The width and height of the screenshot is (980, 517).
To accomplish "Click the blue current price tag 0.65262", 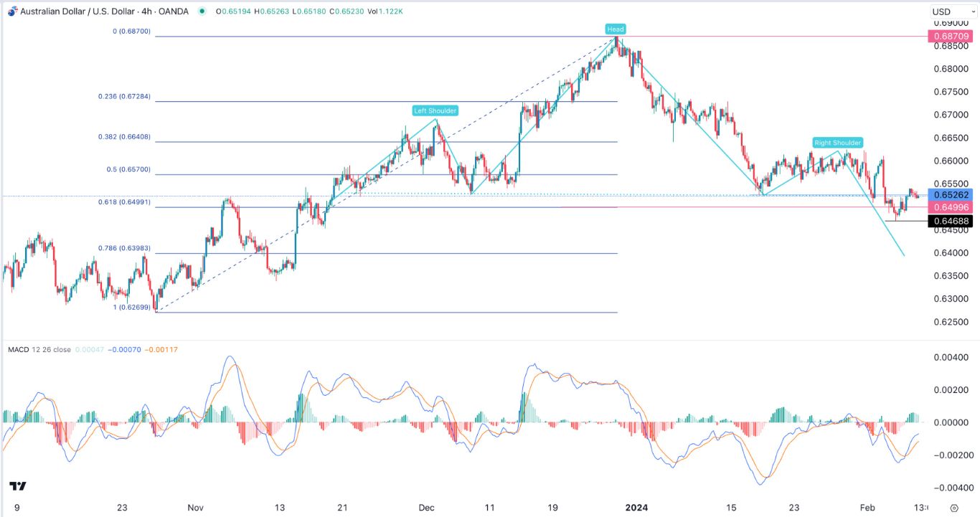I will coord(950,194).
